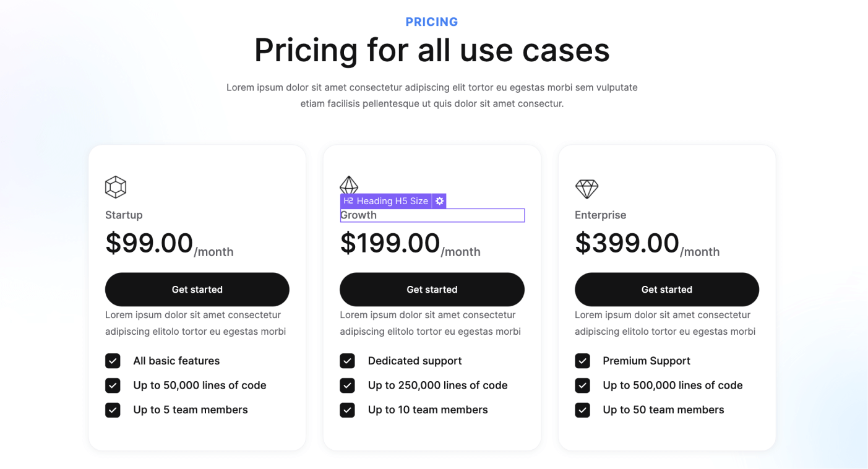Click checkmark icon beside Premium Support
The width and height of the screenshot is (868, 469).
[582, 361]
